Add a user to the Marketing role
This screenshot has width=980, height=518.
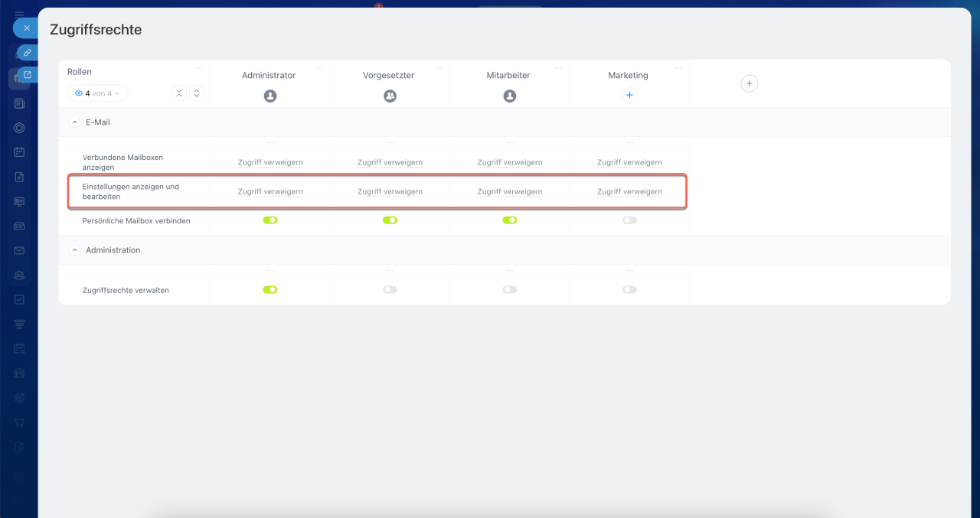[629, 96]
